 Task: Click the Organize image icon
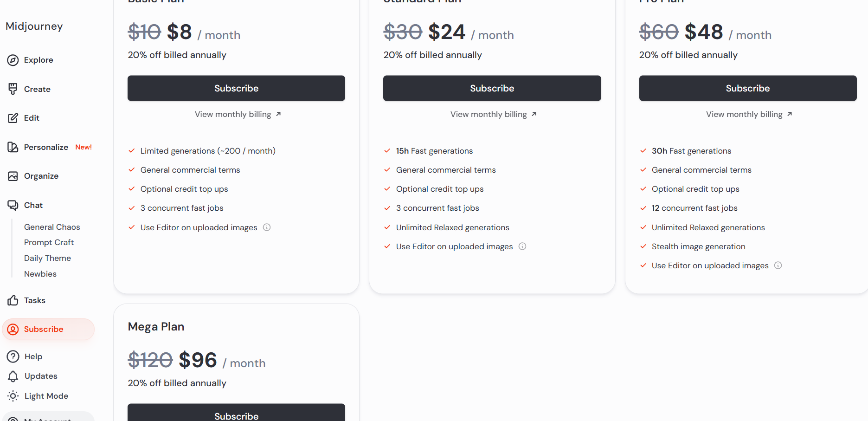point(13,176)
